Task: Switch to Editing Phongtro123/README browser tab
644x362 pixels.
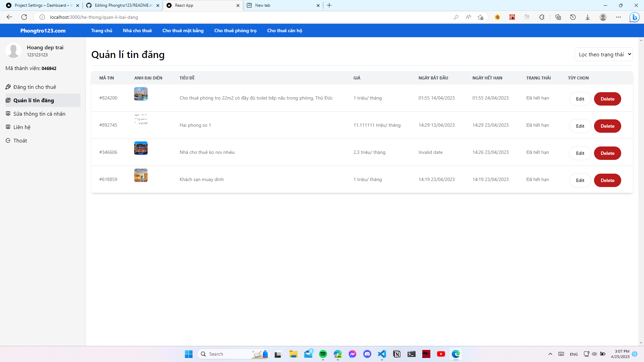Action: tap(122, 5)
